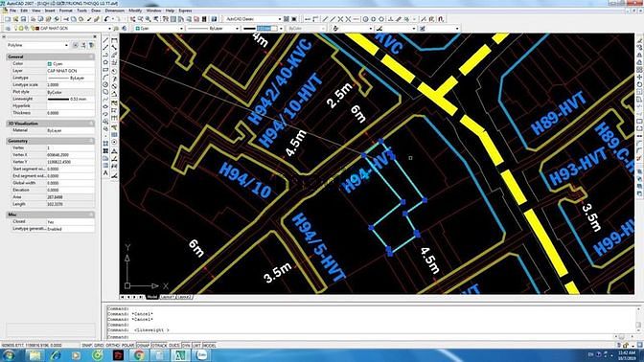644x362 pixels.
Task: Open the Draw menu
Action: (96, 11)
